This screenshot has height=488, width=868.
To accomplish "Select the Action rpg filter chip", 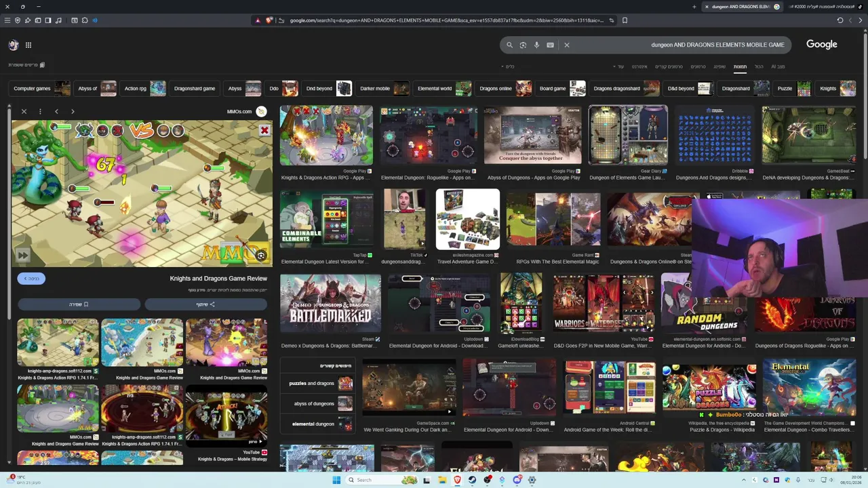I will (x=144, y=88).
